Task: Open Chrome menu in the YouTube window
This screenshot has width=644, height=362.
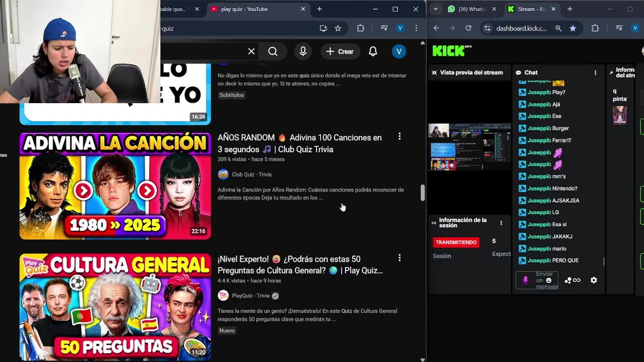Action: (x=416, y=28)
